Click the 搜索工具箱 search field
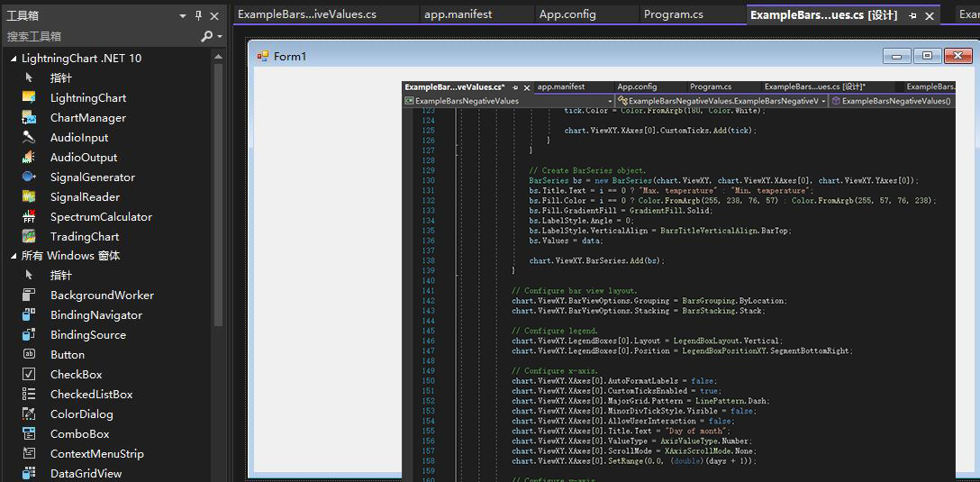Viewport: 980px width, 482px height. (100, 37)
